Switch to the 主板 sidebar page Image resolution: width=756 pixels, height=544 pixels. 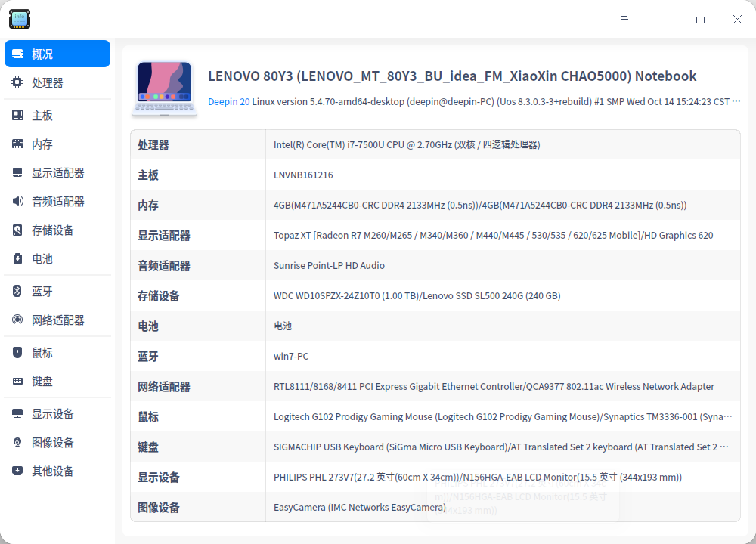pyautogui.click(x=57, y=115)
